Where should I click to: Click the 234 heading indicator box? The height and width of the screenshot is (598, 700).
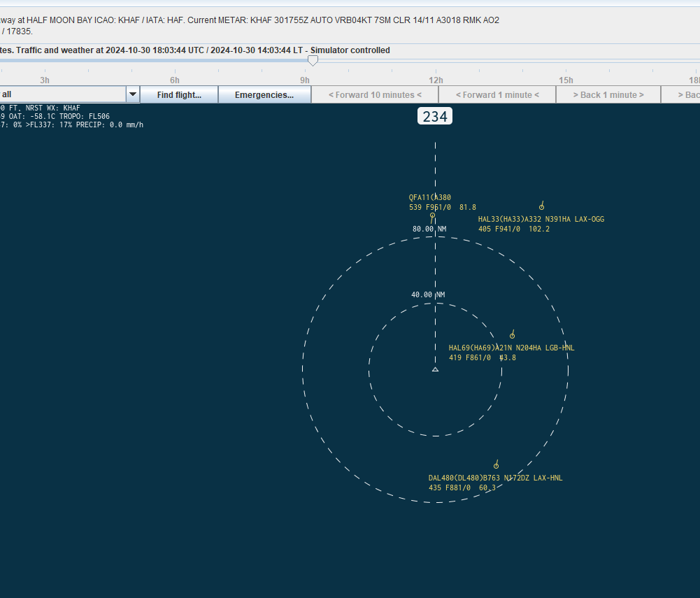[435, 117]
